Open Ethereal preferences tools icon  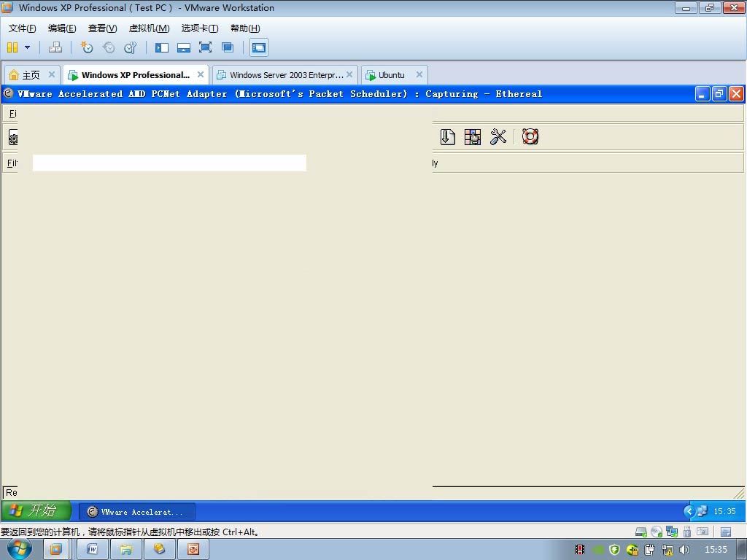pos(498,136)
